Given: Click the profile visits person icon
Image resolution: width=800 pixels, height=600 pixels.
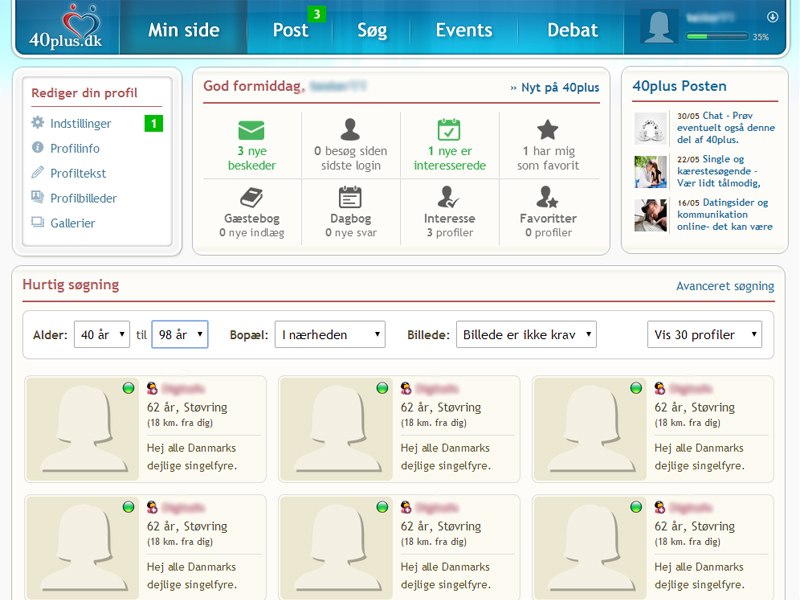Looking at the screenshot, I should coord(350,130).
